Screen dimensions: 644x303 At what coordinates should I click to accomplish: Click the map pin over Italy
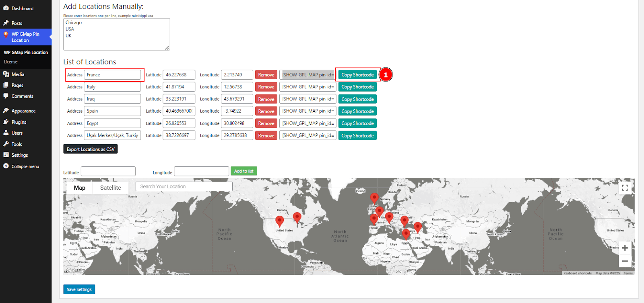click(x=389, y=218)
